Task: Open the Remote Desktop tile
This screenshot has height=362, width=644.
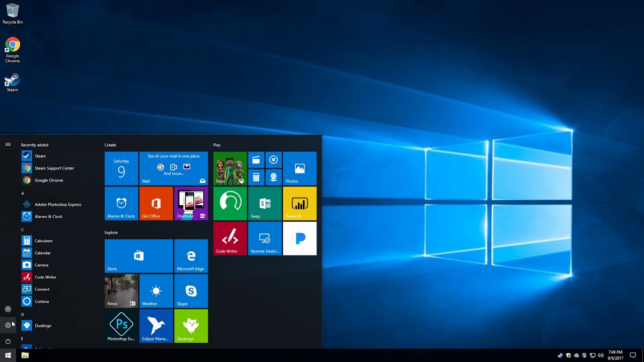Action: [x=265, y=238]
